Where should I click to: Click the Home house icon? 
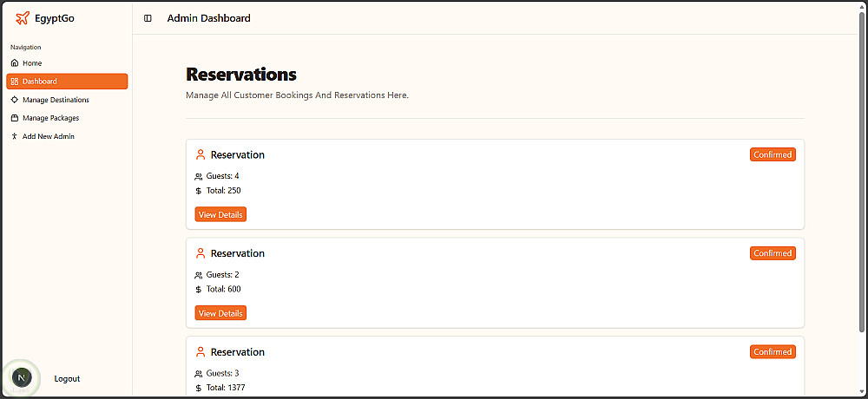[x=15, y=63]
